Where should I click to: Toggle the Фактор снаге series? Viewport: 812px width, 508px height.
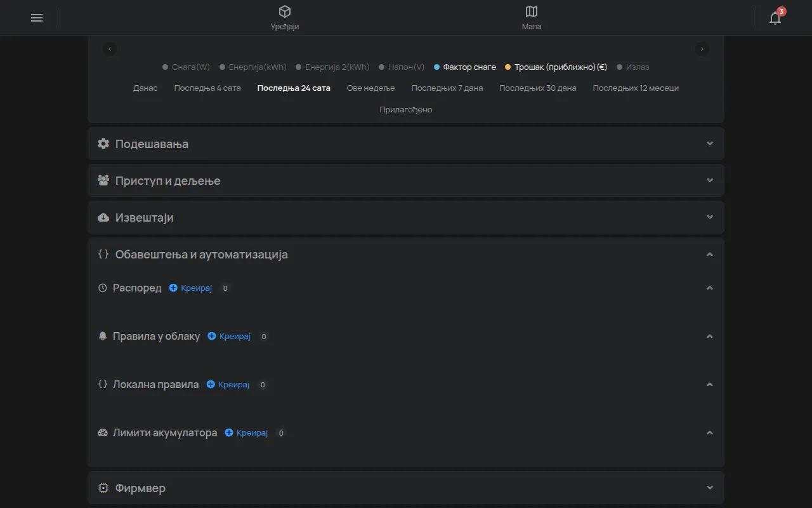(x=465, y=67)
